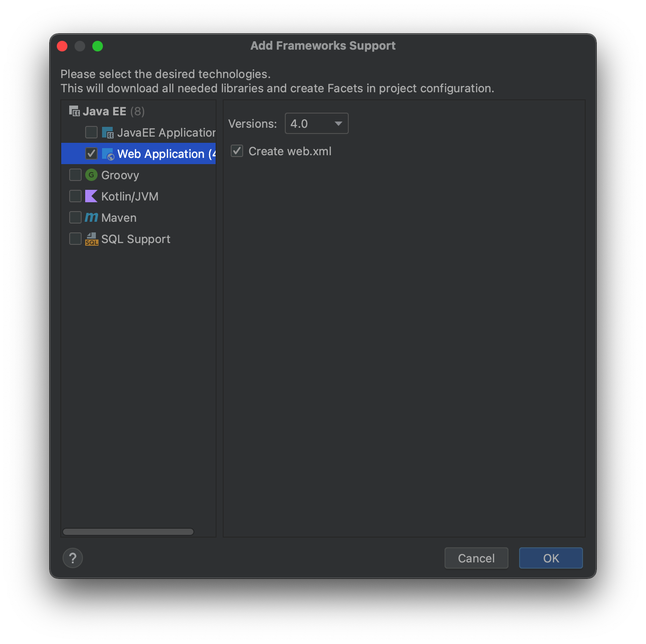Confirm with the OK button
This screenshot has width=646, height=644.
pyautogui.click(x=551, y=558)
